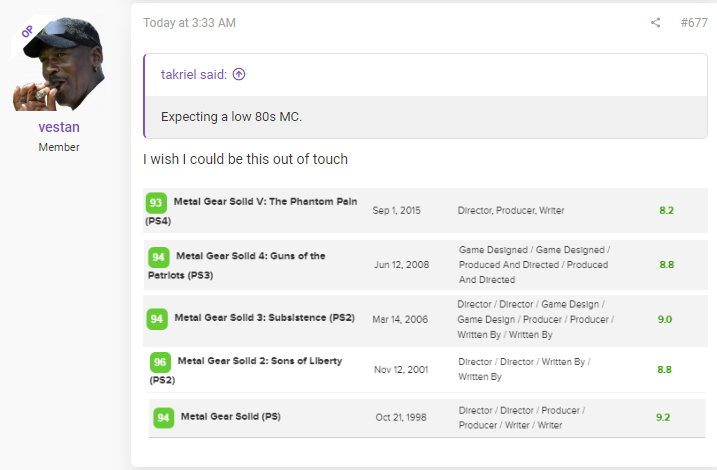Open vestan's user profile name link
The image size is (717, 470).
(59, 127)
